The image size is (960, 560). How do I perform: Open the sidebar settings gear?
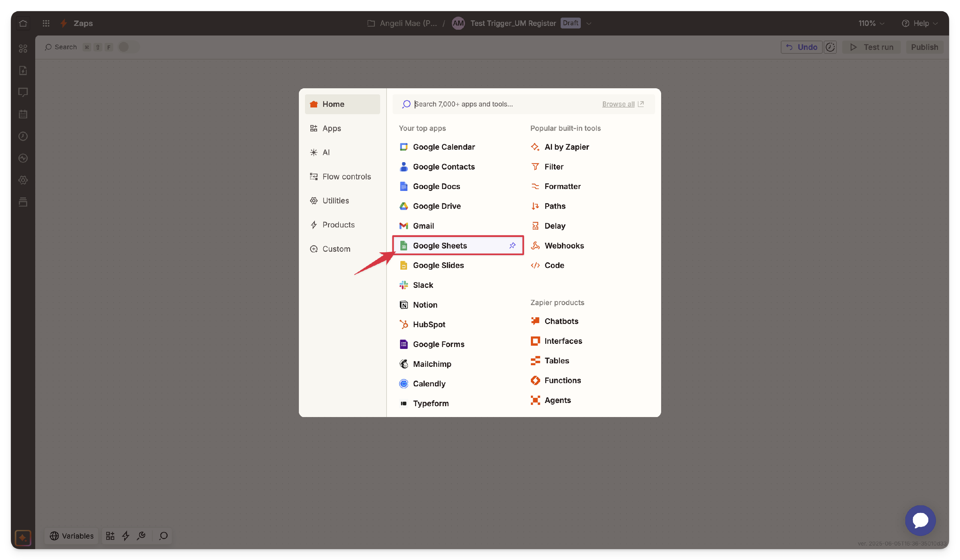(23, 180)
